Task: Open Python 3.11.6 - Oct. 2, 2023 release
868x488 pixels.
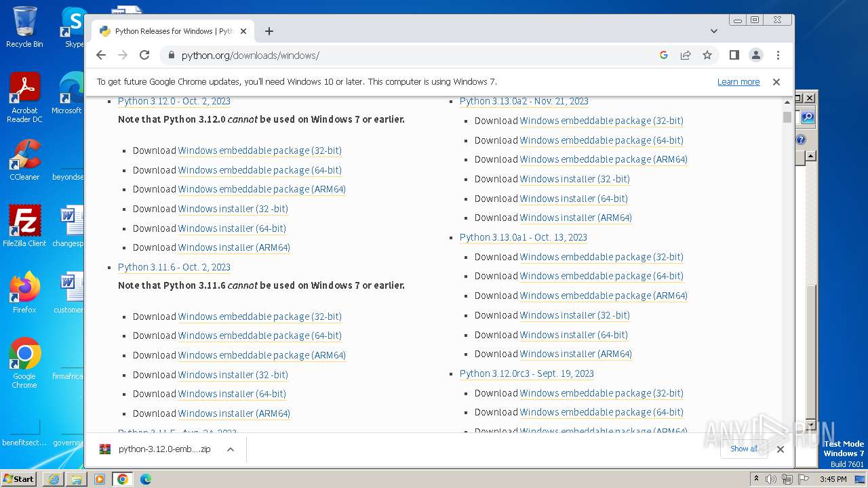Action: 174,267
